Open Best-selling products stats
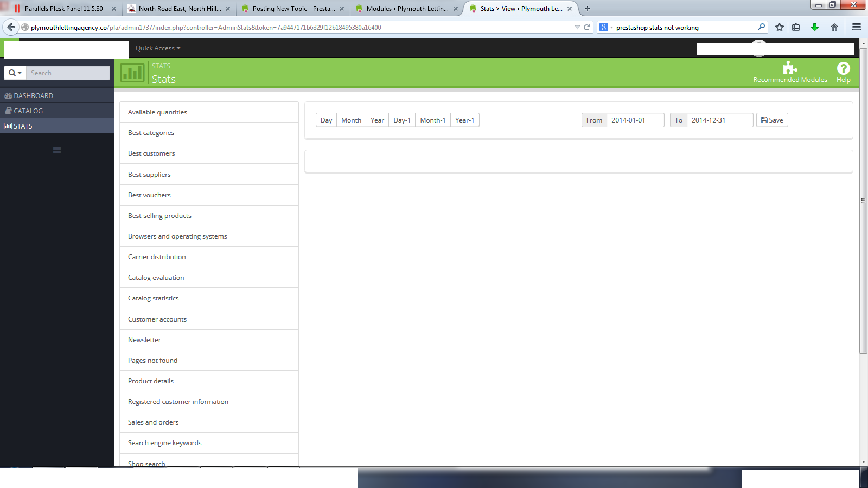 click(x=209, y=216)
